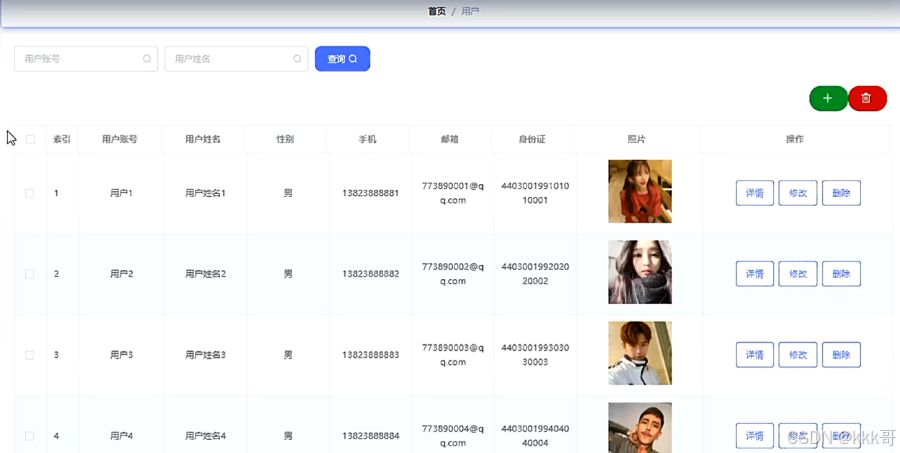
Task: Click 删除 for 用户2
Action: point(841,274)
